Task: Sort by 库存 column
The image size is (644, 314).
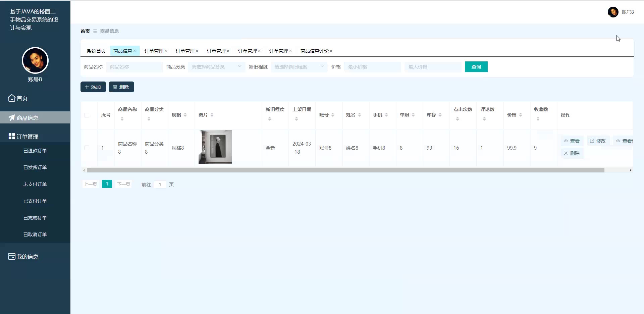Action: pos(440,115)
